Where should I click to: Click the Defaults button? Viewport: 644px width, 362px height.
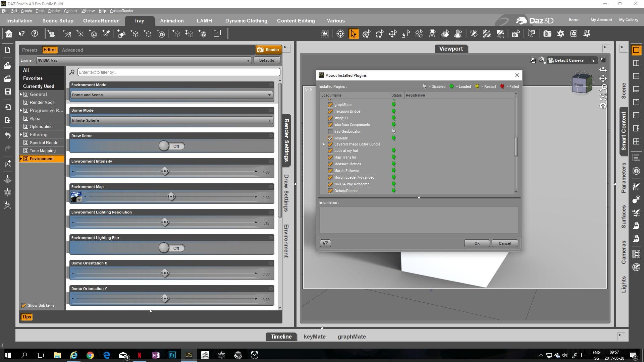click(x=267, y=60)
